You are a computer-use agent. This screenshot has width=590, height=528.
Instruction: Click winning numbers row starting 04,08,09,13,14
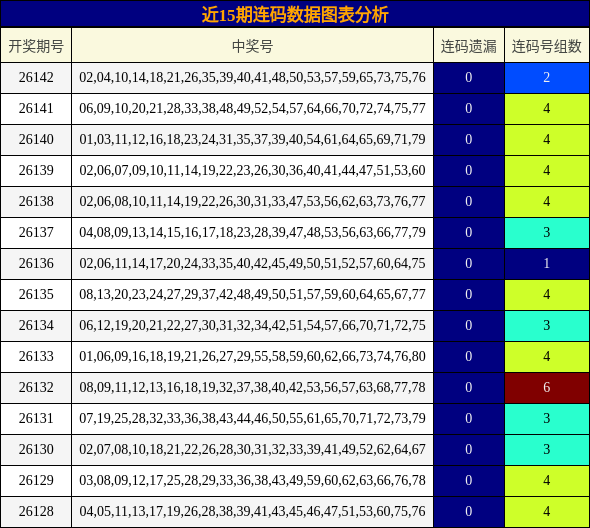coord(252,233)
